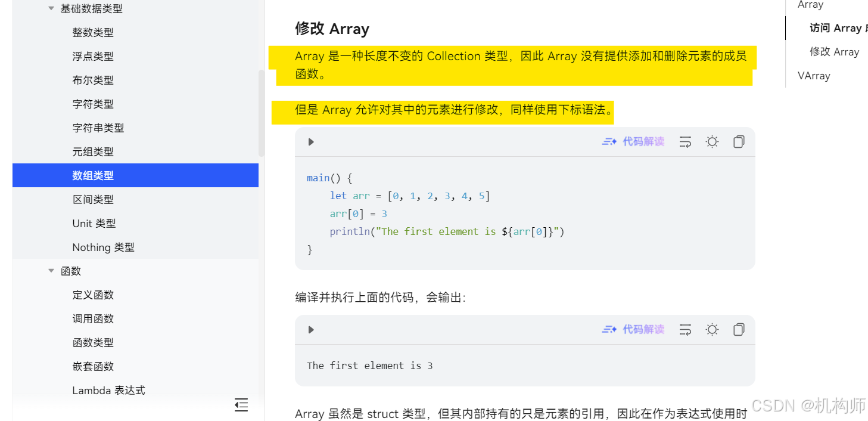Collapse the first code block with its disclosure triangle
Image resolution: width=868 pixels, height=421 pixels.
point(310,141)
